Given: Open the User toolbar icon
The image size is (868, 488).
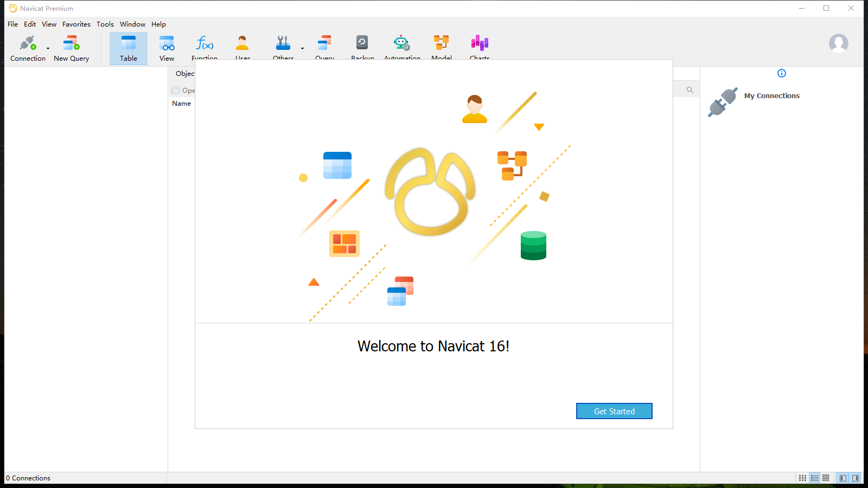Looking at the screenshot, I should [242, 43].
